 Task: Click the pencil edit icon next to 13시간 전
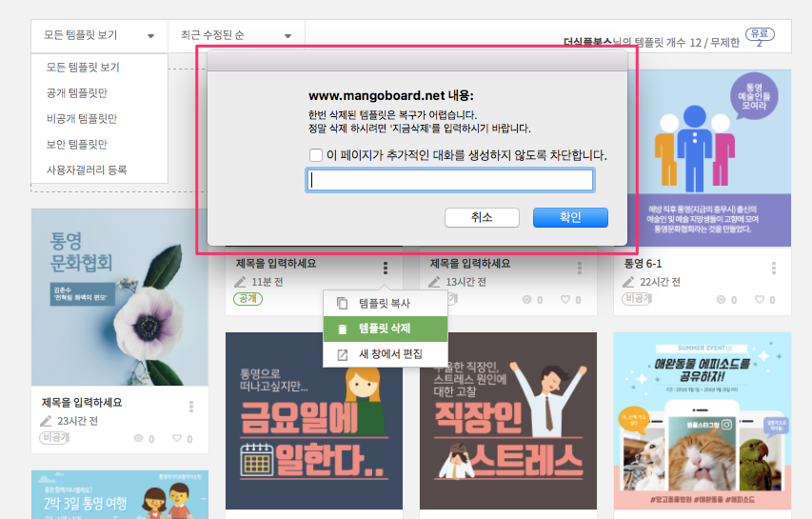pos(434,282)
